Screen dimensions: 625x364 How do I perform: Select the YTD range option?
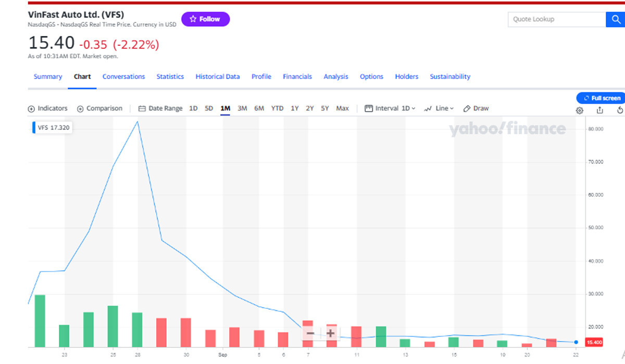click(x=277, y=108)
